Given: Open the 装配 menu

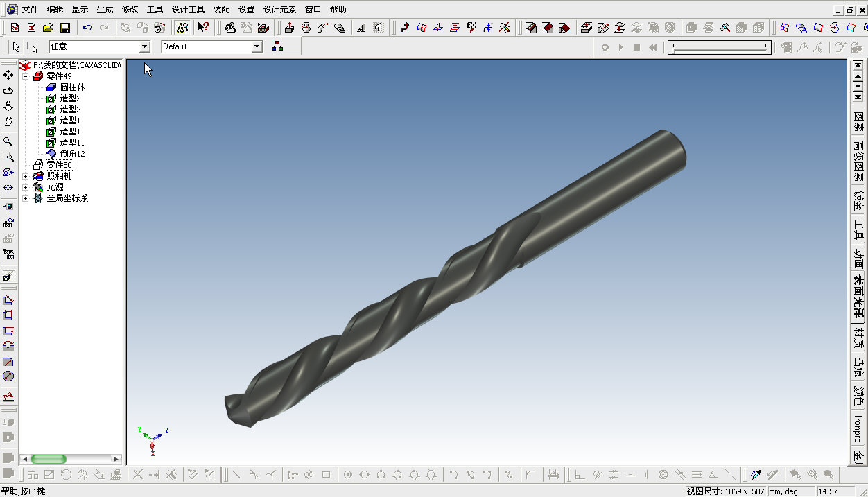Looking at the screenshot, I should click(x=221, y=10).
